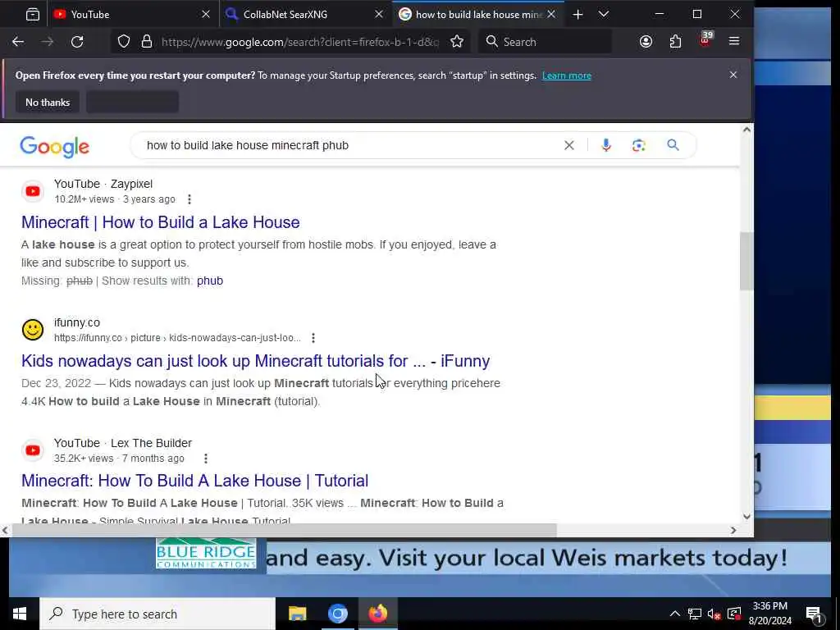The height and width of the screenshot is (630, 840).
Task: Select the 'how to build lake house' tab
Action: click(x=478, y=15)
